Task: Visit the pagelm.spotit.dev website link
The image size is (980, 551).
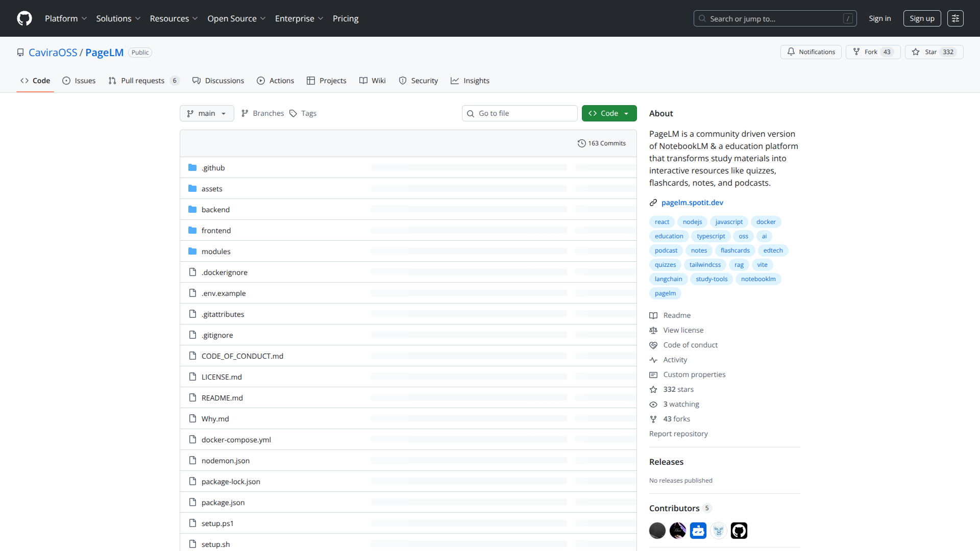Action: click(x=692, y=203)
